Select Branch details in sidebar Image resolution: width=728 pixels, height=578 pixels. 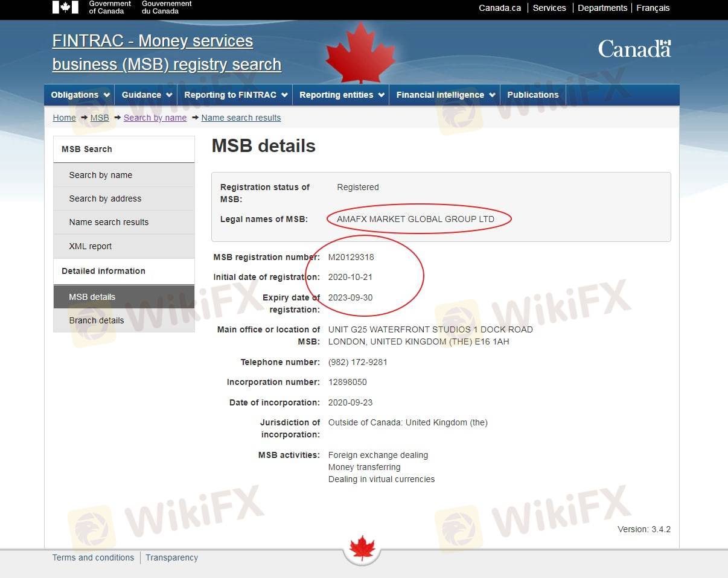(x=124, y=320)
